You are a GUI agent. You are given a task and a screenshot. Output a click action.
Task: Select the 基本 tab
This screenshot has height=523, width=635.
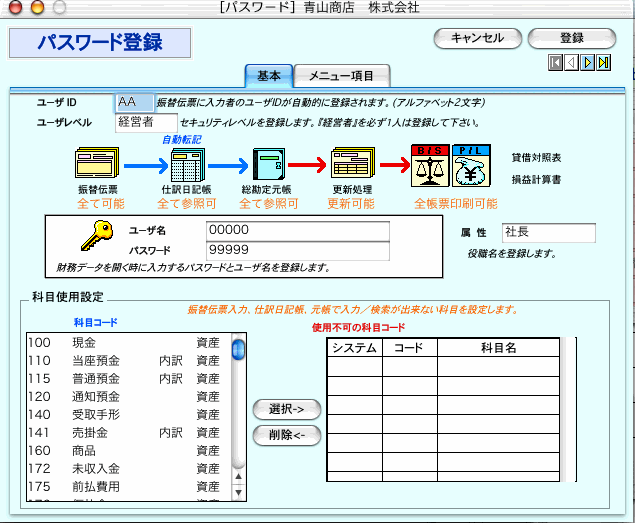coord(269,76)
